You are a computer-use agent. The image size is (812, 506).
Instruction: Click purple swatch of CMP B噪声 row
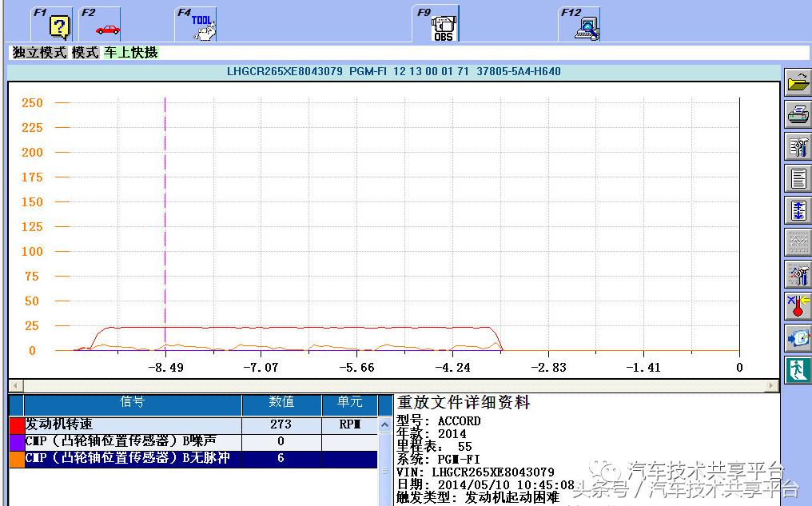pos(17,442)
